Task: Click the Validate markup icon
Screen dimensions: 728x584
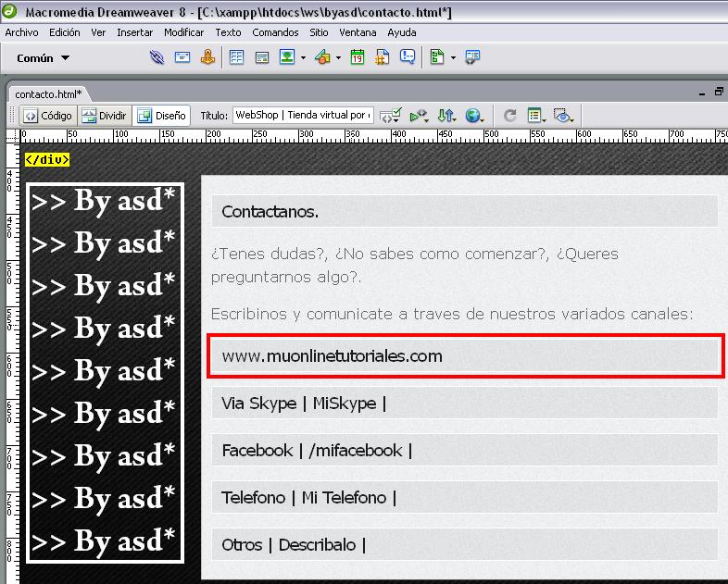Action: (x=419, y=116)
